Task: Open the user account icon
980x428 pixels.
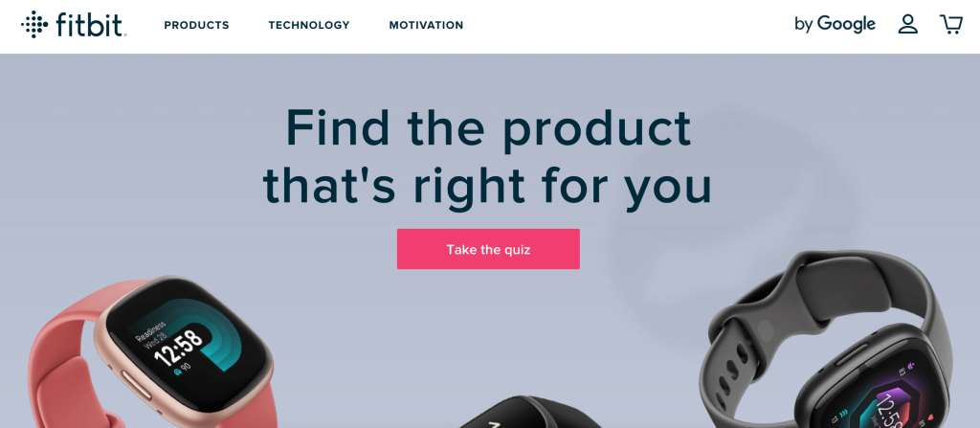Action: coord(907,24)
